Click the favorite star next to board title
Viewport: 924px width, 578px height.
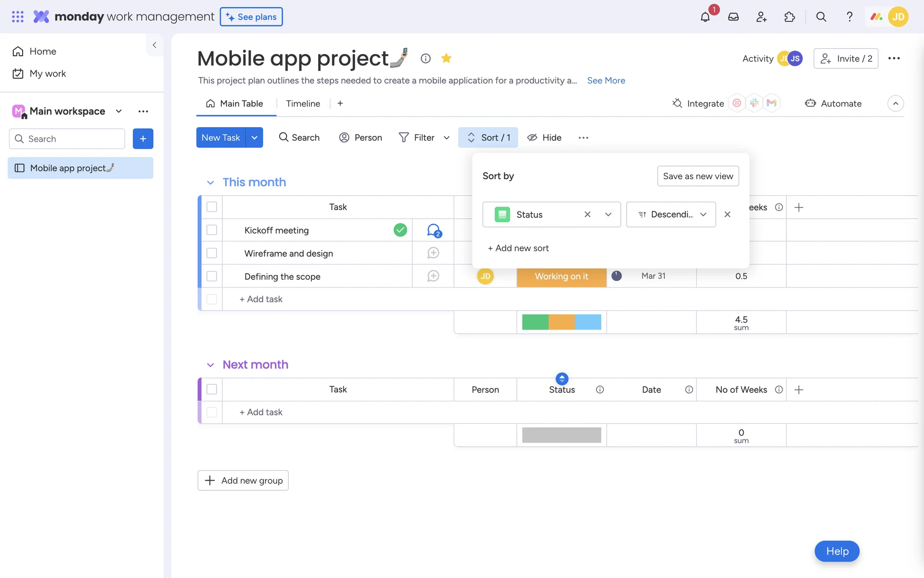[446, 58]
